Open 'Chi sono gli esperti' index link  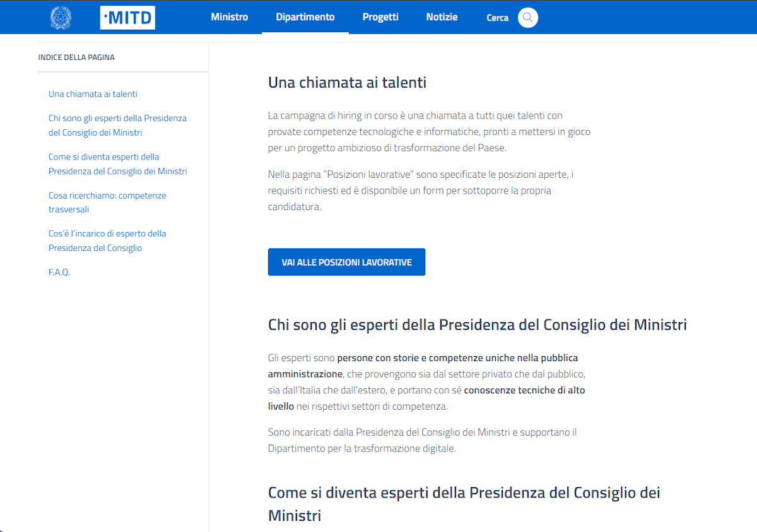[x=117, y=125]
